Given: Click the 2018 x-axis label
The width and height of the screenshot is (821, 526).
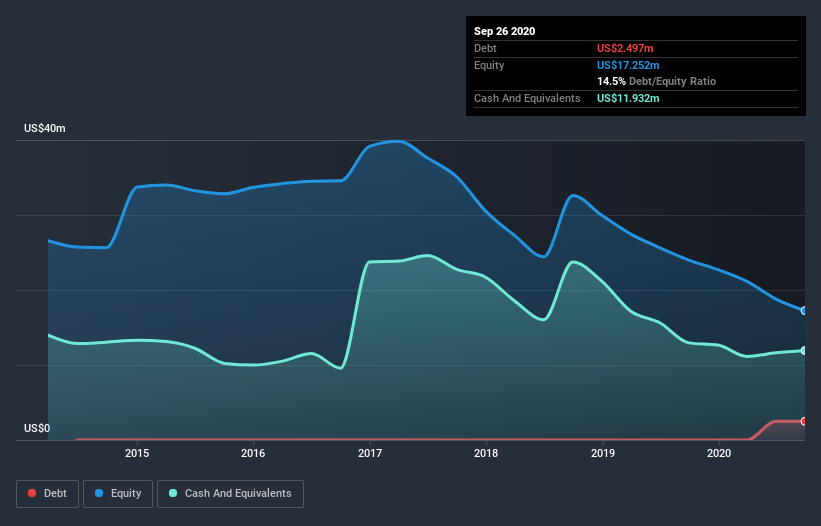Looking at the screenshot, I should [x=486, y=453].
